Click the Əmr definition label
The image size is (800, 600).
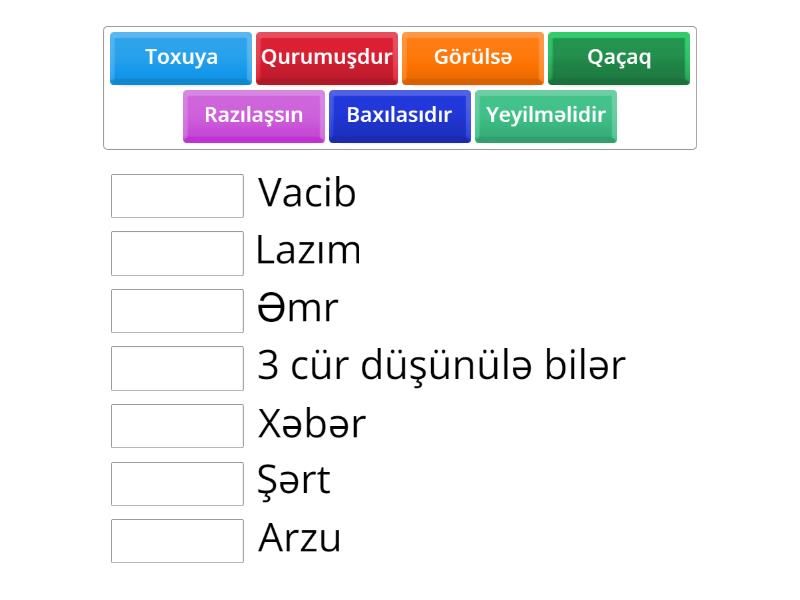tap(298, 309)
